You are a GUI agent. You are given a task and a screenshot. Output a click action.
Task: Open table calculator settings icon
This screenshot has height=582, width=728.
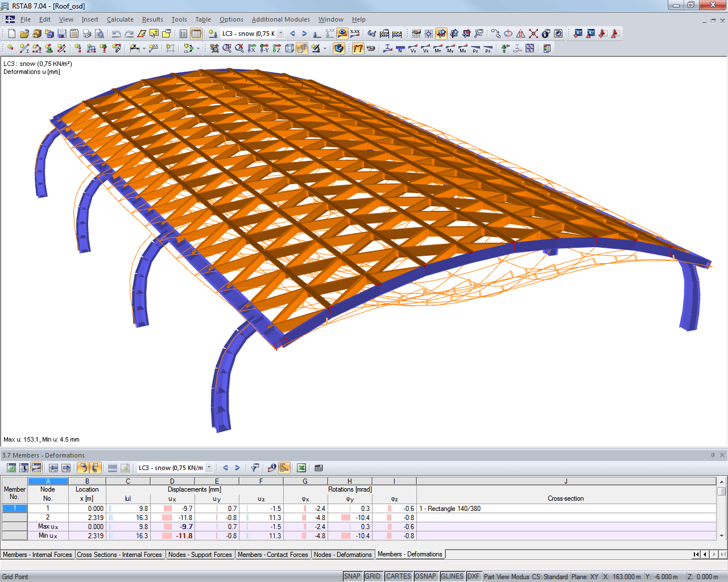tap(318, 468)
